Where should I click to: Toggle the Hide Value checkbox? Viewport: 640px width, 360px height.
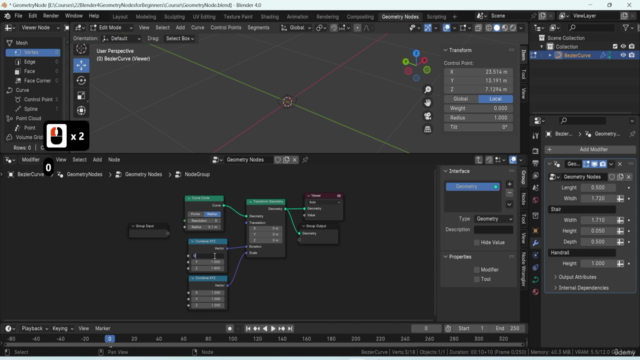pyautogui.click(x=476, y=242)
